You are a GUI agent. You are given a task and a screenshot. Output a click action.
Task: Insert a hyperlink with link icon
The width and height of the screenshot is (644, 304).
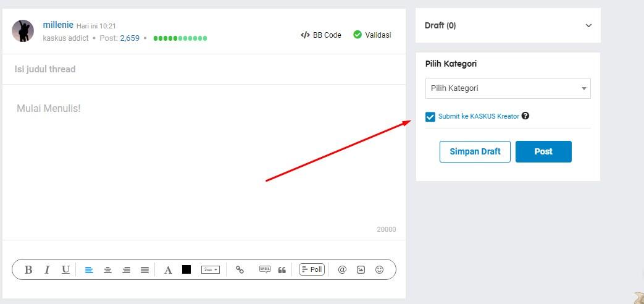point(240,269)
